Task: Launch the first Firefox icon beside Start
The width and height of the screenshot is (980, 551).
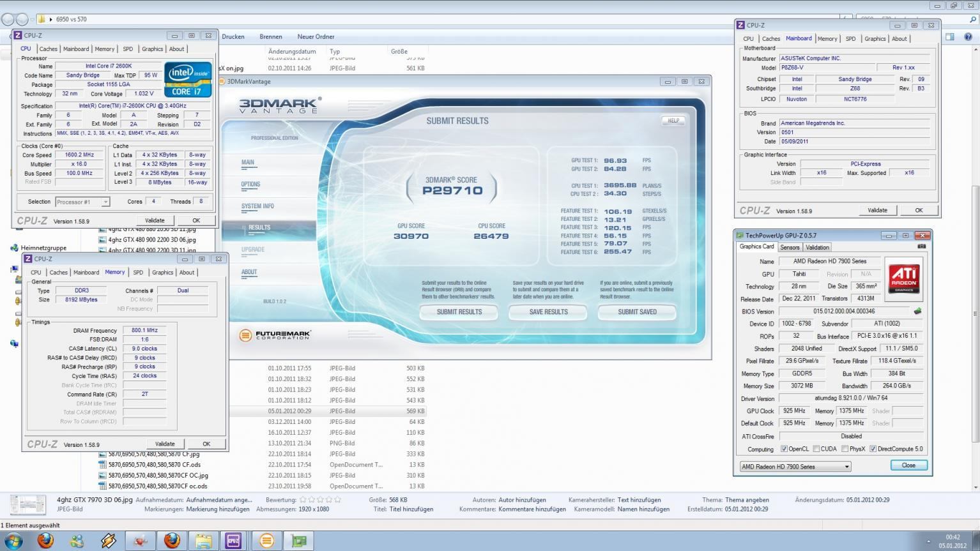Action: tap(45, 541)
